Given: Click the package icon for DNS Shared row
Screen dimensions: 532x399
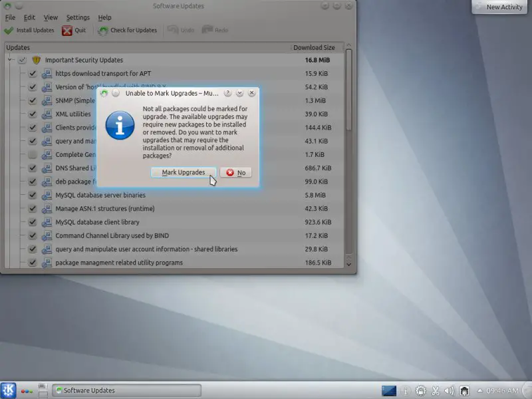Looking at the screenshot, I should click(47, 168).
